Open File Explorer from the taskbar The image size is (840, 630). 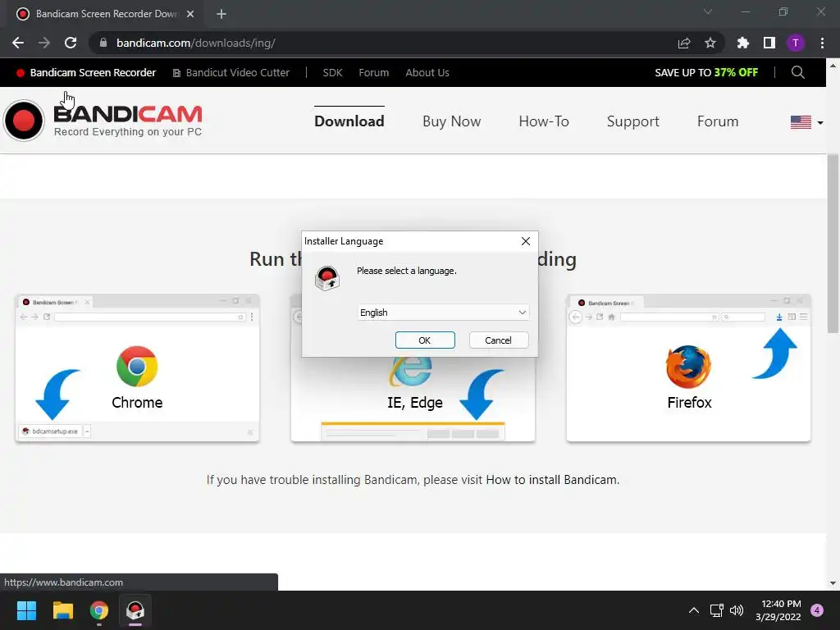(62, 610)
